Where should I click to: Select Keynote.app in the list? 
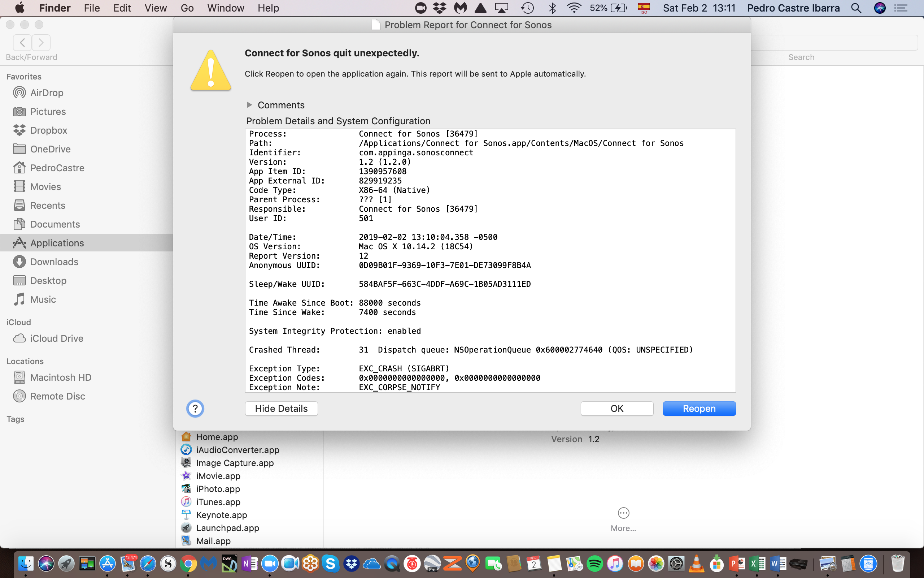pos(222,515)
